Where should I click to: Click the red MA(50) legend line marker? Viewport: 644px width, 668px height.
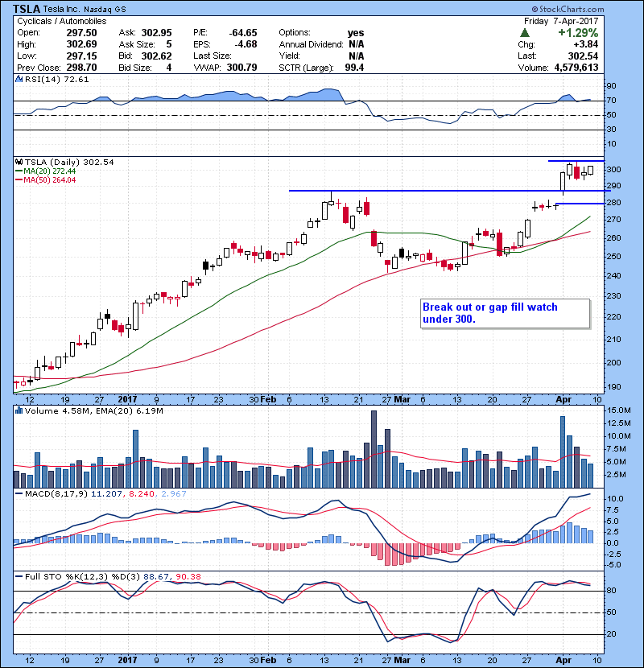19,180
